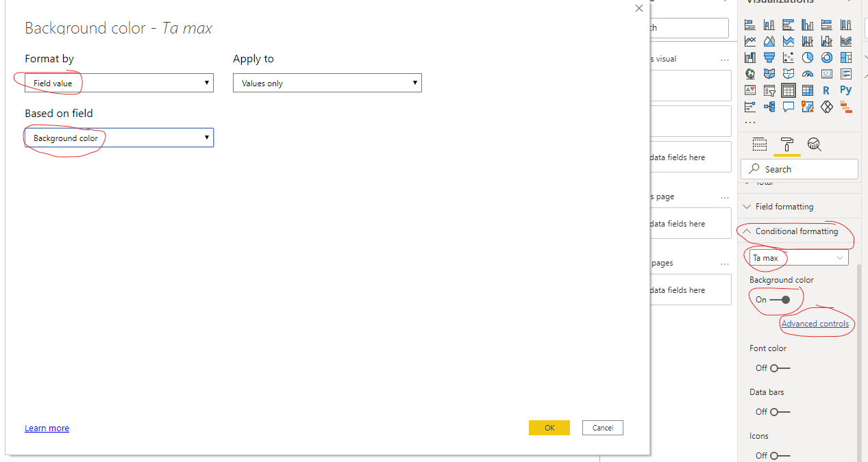Image resolution: width=868 pixels, height=462 pixels.
Task: Select the decomposition tree visual
Action: coord(769,106)
